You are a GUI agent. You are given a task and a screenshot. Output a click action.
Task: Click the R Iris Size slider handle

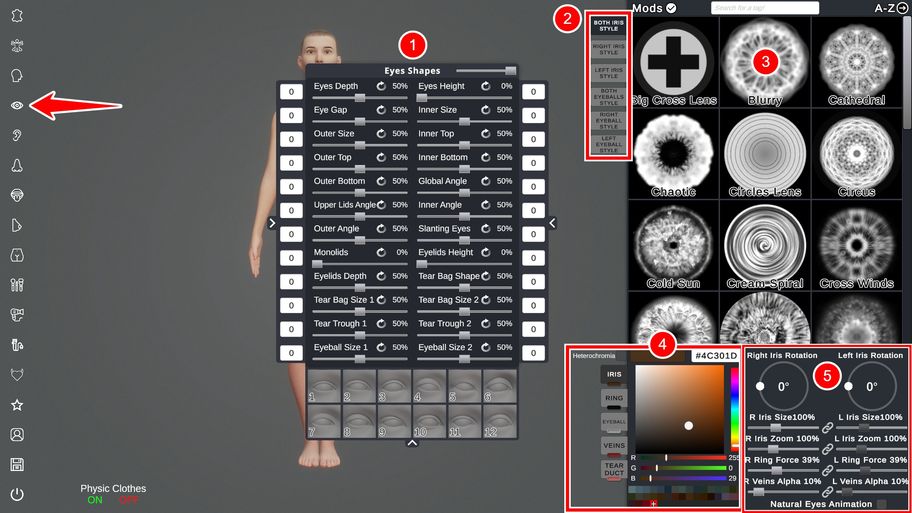click(775, 428)
